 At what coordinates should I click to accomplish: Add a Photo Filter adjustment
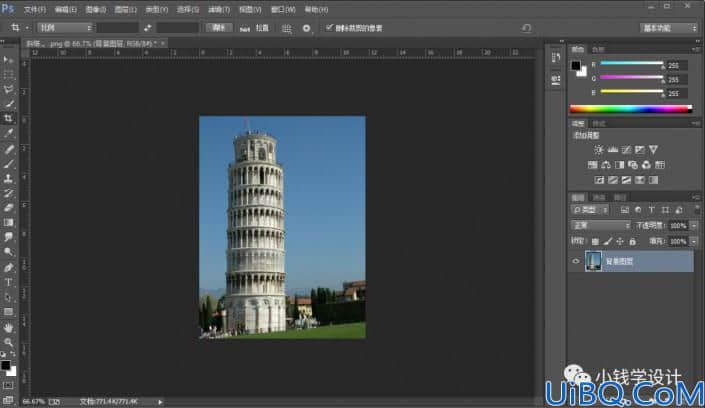(633, 165)
